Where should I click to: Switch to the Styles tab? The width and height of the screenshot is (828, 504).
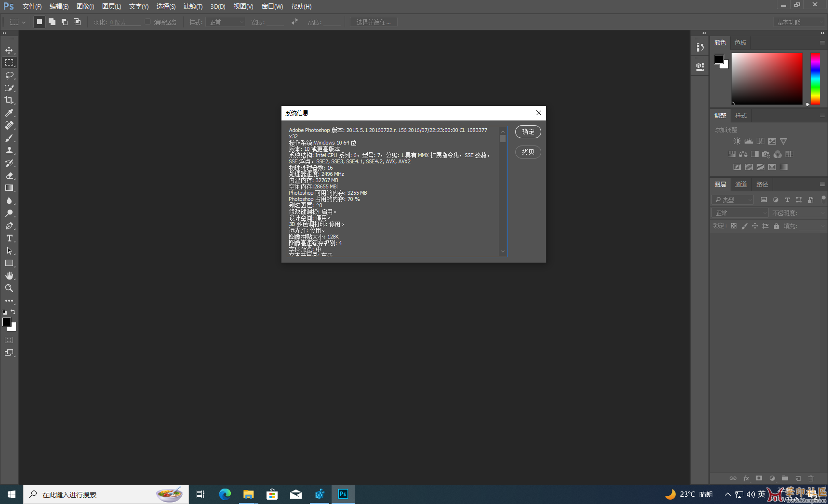(741, 116)
